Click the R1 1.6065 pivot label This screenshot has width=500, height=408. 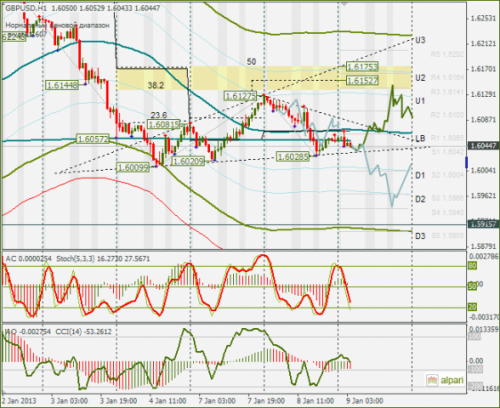[447, 138]
